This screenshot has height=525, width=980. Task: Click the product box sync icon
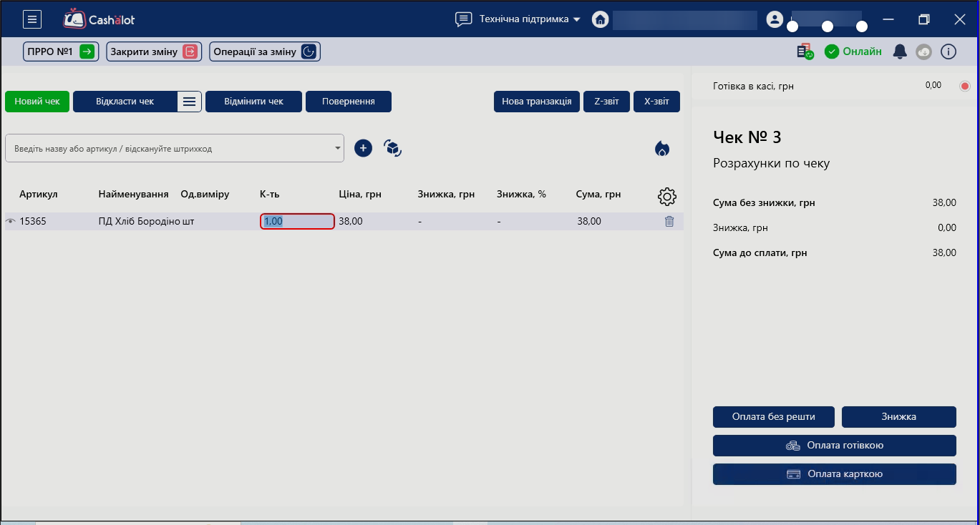coord(392,148)
